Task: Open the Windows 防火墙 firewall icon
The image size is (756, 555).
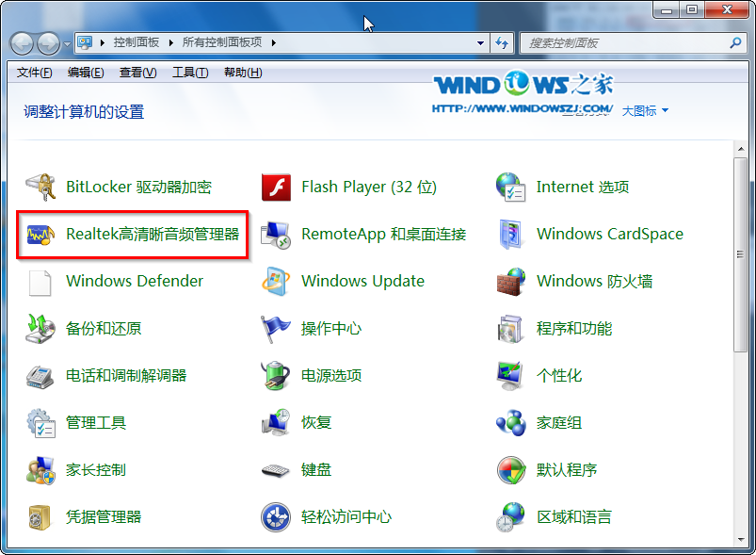Action: (510, 282)
